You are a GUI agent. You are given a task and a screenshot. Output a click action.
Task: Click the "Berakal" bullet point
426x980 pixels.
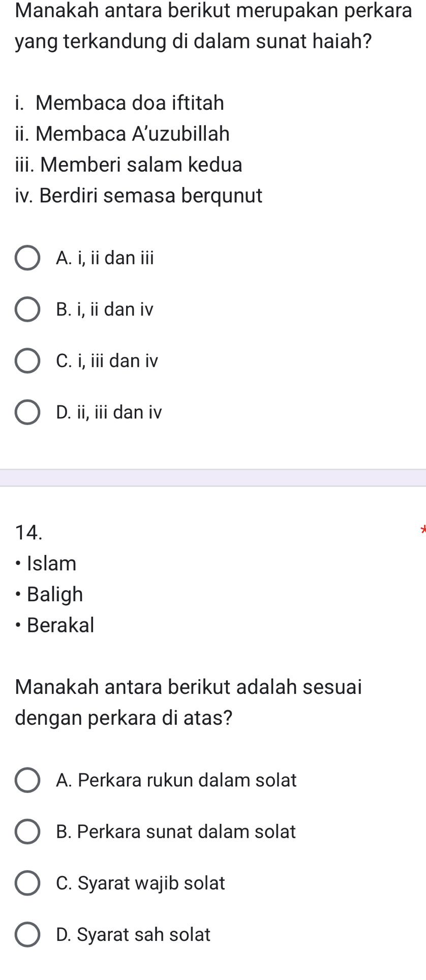60,625
